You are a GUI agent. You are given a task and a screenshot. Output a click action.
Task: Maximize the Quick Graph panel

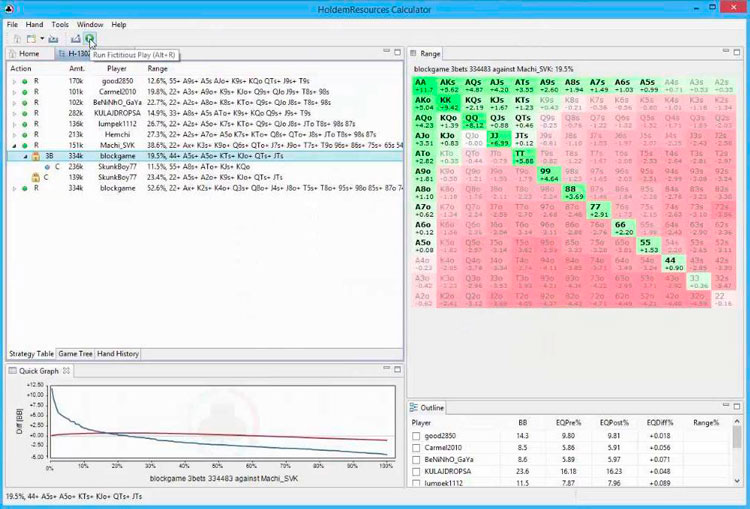[396, 371]
